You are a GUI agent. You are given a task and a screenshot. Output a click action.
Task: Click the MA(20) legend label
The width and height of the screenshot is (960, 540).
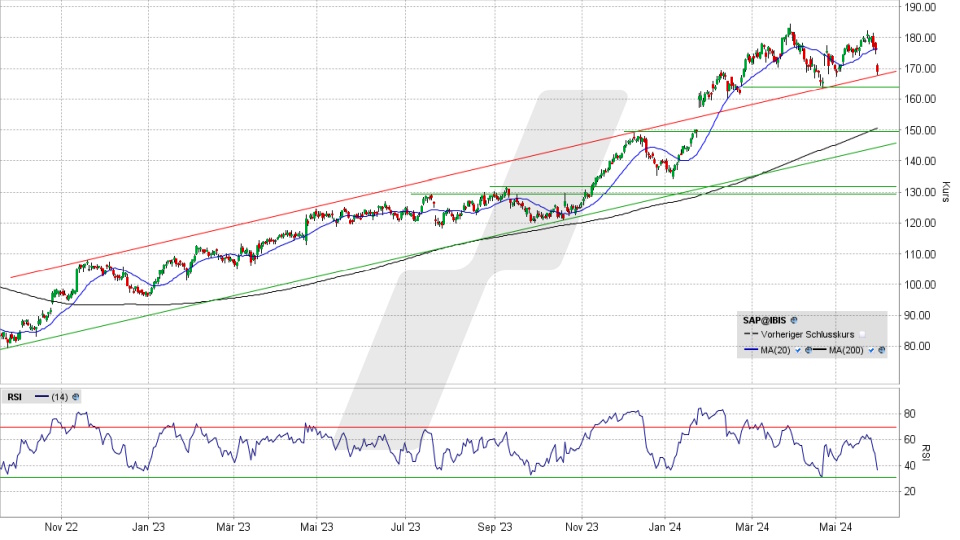(775, 350)
